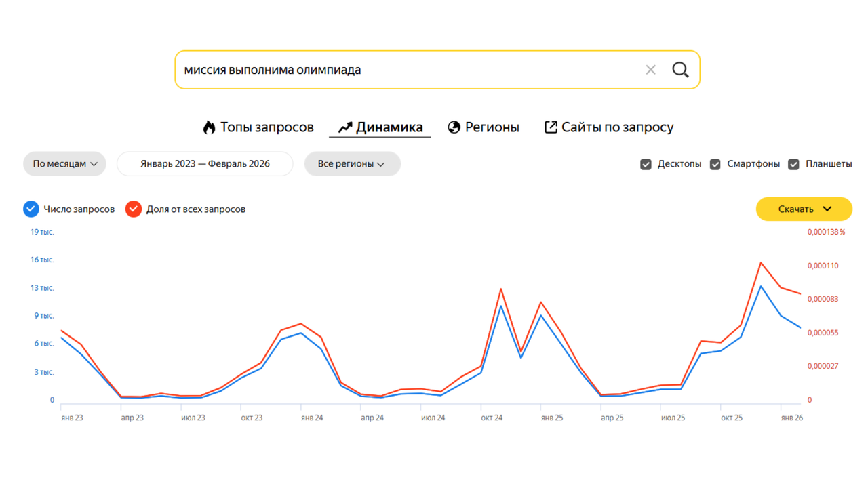Open the Регионы tab
This screenshot has height=488, width=868.
(484, 127)
